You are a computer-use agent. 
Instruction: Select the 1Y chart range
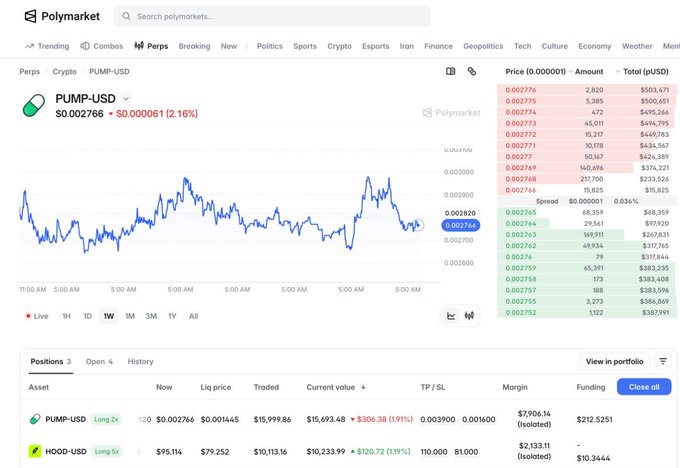point(172,316)
